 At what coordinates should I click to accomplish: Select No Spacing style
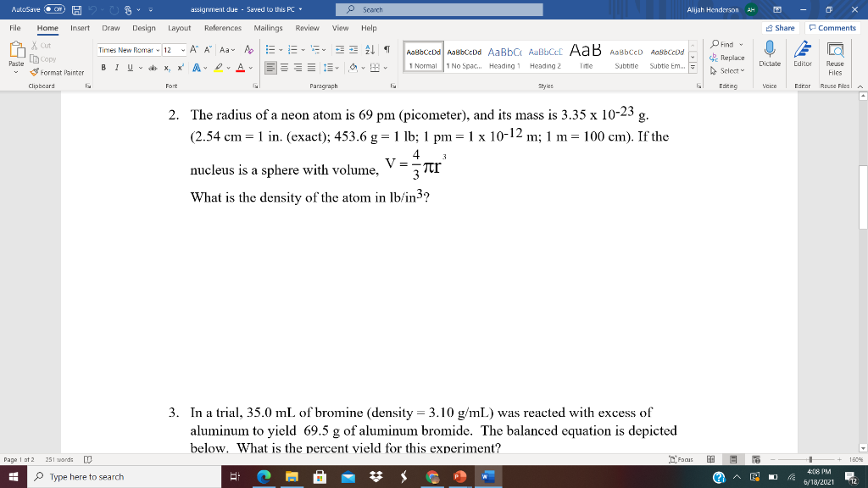pyautogui.click(x=464, y=57)
